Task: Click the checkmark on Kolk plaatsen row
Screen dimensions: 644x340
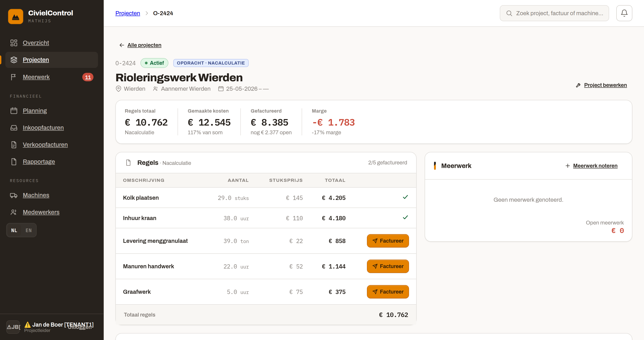Action: 405,197
